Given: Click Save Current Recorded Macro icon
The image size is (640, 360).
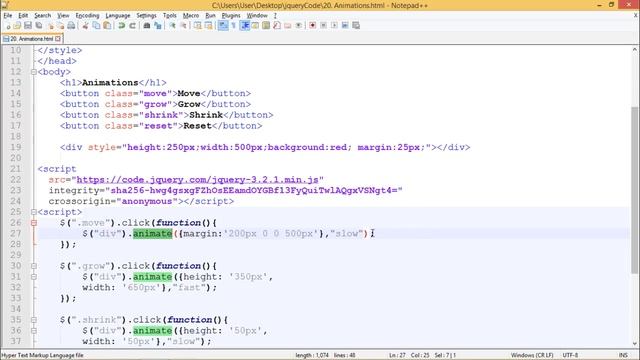Looking at the screenshot, I should click(x=356, y=26).
